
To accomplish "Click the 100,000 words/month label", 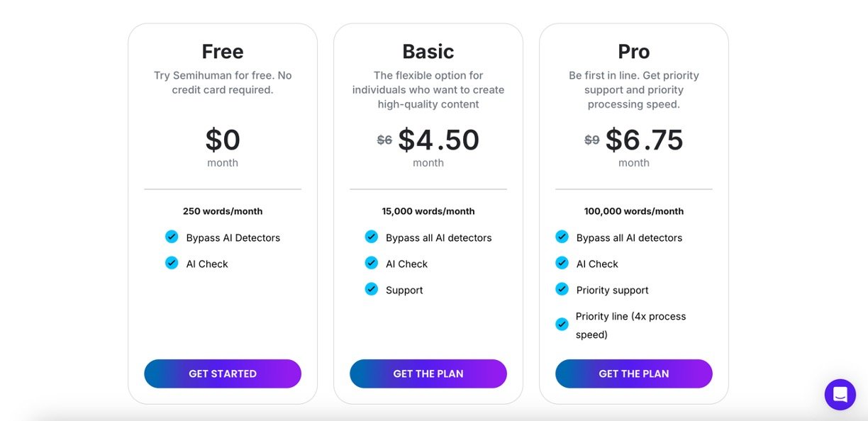I will (x=634, y=211).
